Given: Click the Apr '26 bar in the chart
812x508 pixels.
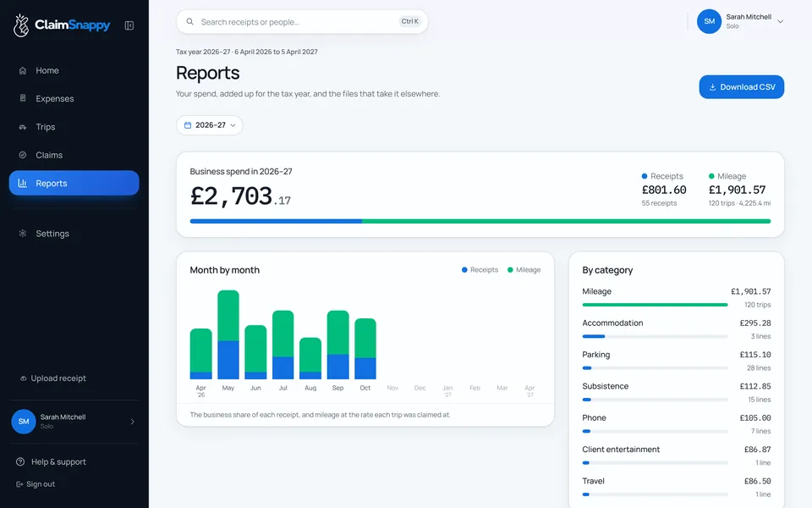Looking at the screenshot, I should (x=201, y=354).
